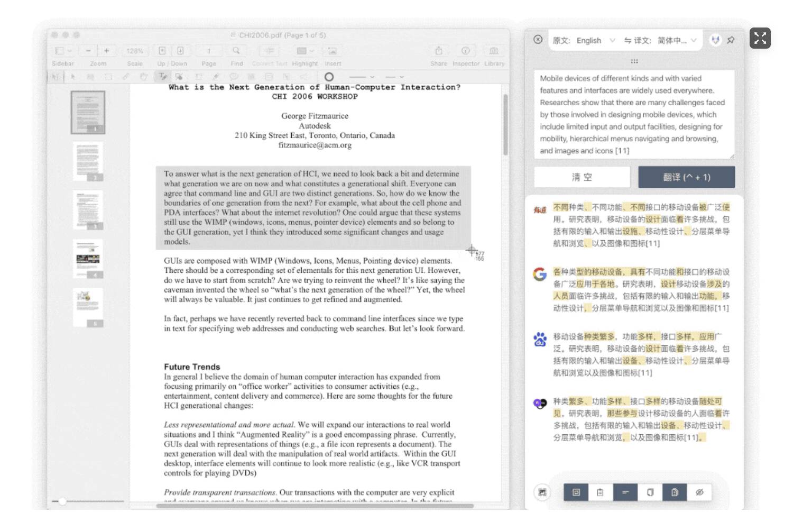Click the fourth translation engine icon
The image size is (812, 531).
click(x=540, y=404)
